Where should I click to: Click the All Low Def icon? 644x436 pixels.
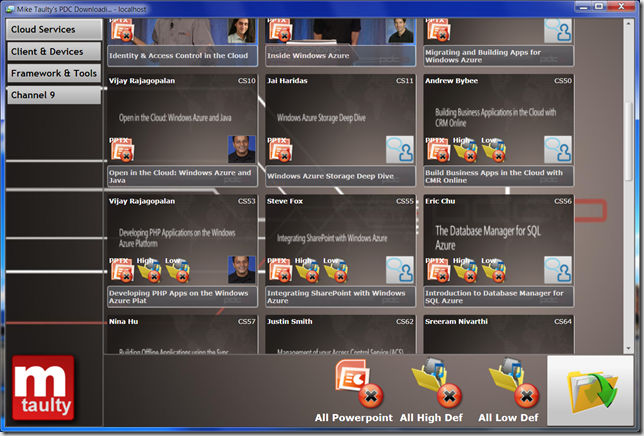click(513, 382)
